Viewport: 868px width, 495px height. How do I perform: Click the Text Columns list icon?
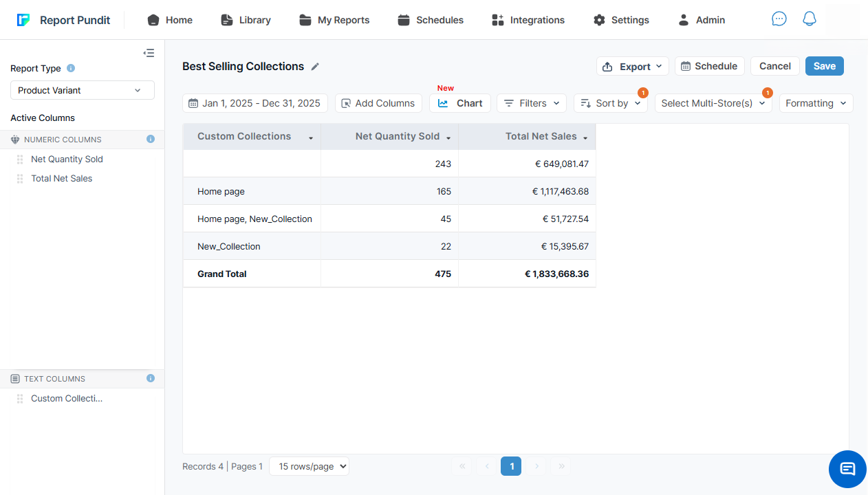point(15,379)
